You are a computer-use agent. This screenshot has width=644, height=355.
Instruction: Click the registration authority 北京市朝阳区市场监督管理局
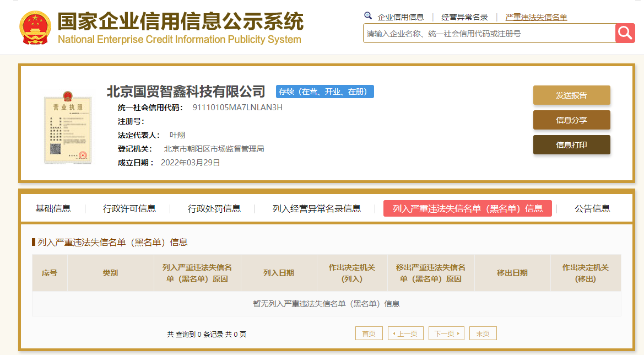click(214, 149)
